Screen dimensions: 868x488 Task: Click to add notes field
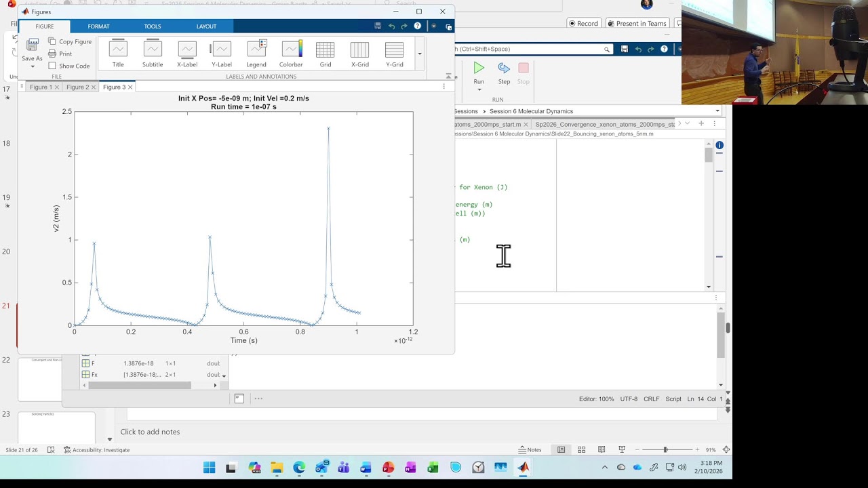150,432
